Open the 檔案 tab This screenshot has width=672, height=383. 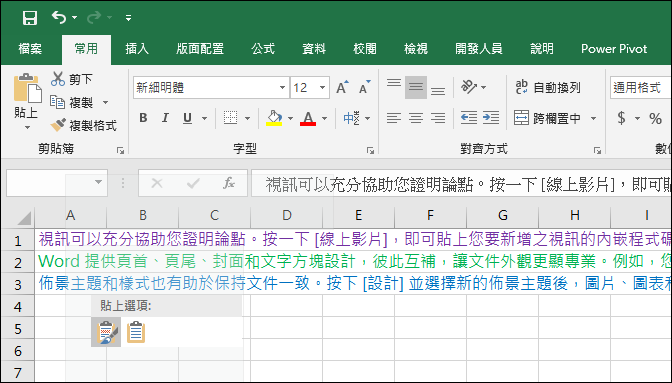[30, 49]
